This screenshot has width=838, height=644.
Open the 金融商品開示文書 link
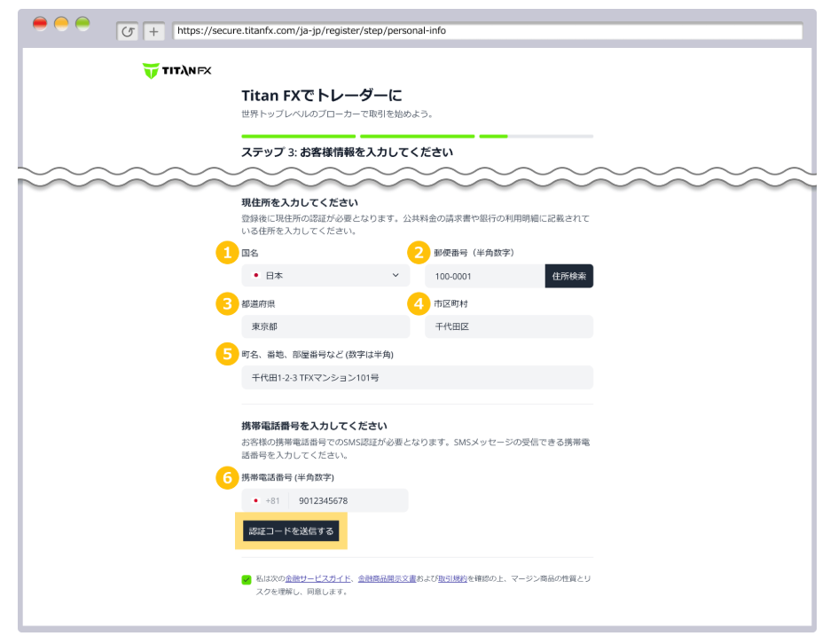point(387,578)
